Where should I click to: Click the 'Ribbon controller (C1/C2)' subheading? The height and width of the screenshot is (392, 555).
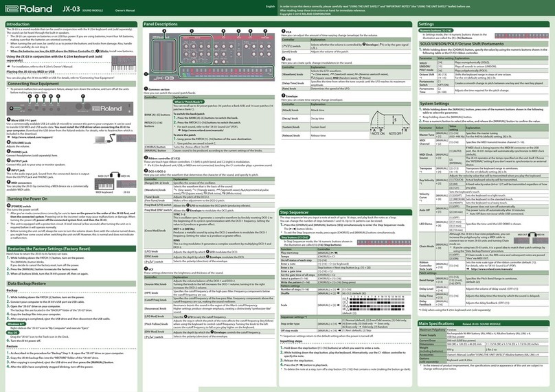164,158
